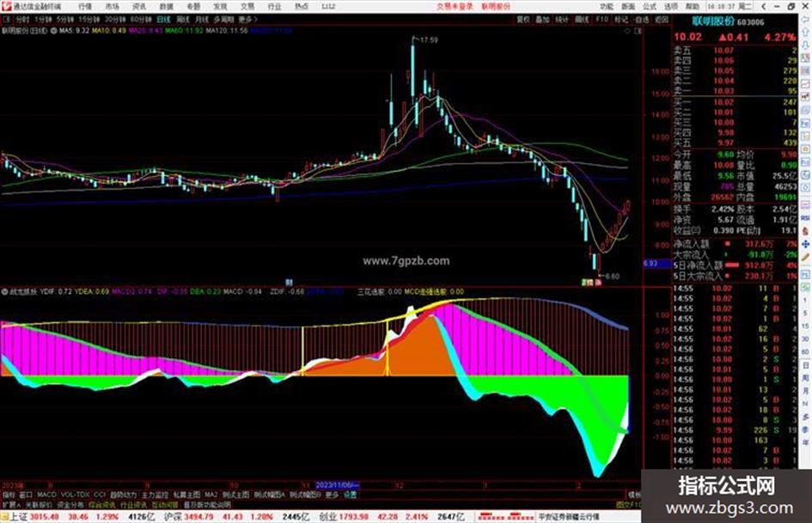Click the 2023/11/06 date marker on time axis
The width and height of the screenshot is (812, 523).
[337, 486]
